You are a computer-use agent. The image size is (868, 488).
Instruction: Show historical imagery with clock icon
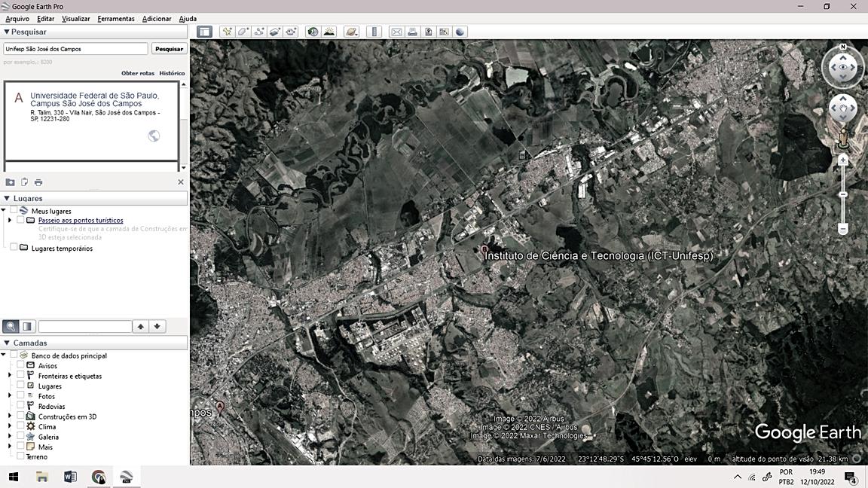(x=313, y=32)
